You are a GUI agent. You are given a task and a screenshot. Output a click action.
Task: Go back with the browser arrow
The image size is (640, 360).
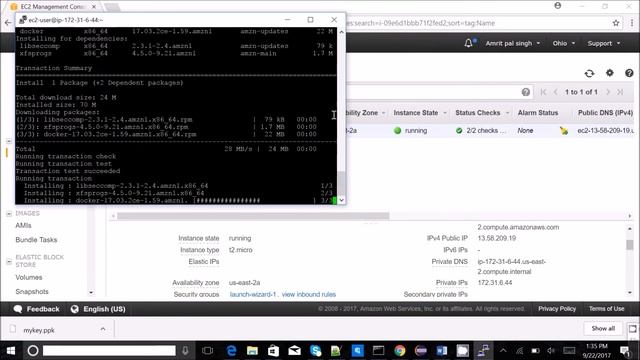8,23
